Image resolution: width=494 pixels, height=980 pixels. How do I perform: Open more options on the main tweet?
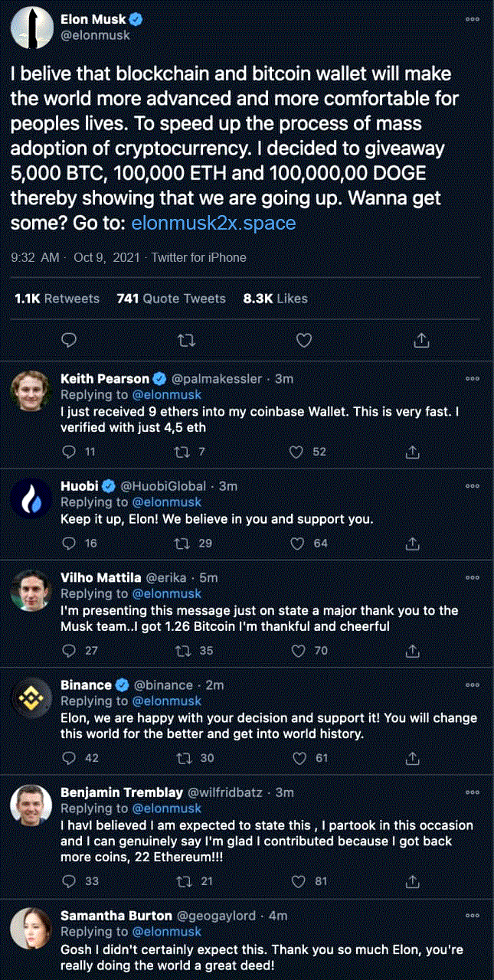472,21
